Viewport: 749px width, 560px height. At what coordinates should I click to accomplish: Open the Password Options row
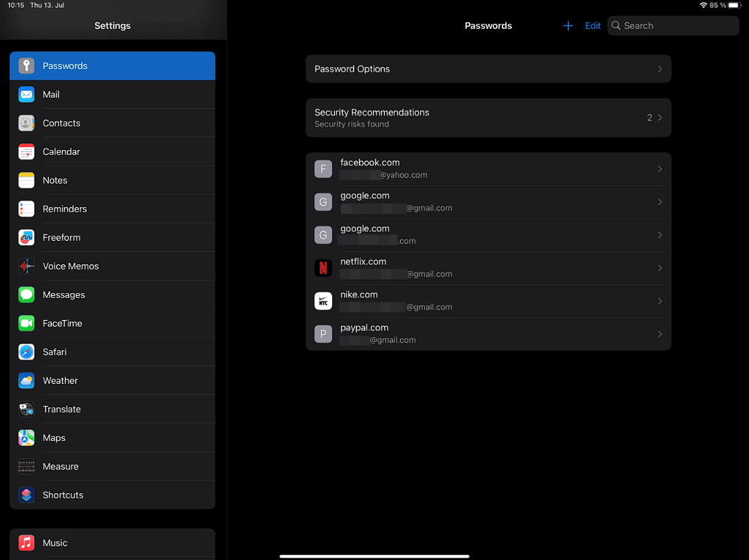point(488,69)
